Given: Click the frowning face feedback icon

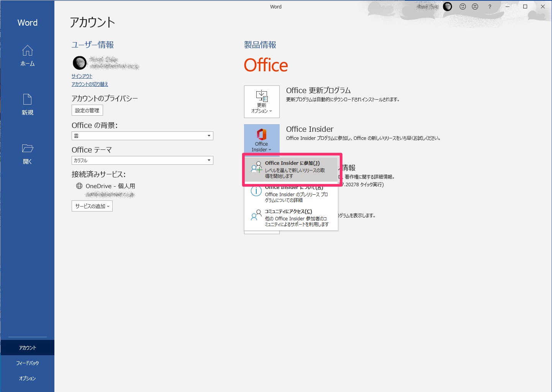Looking at the screenshot, I should tap(475, 7).
